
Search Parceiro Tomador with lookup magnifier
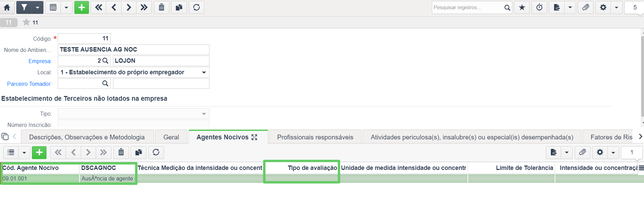105,83
